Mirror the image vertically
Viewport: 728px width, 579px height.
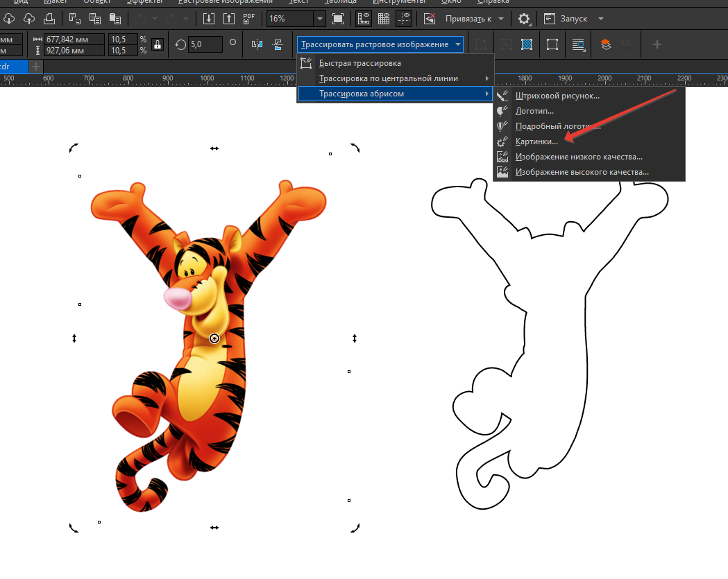(278, 44)
